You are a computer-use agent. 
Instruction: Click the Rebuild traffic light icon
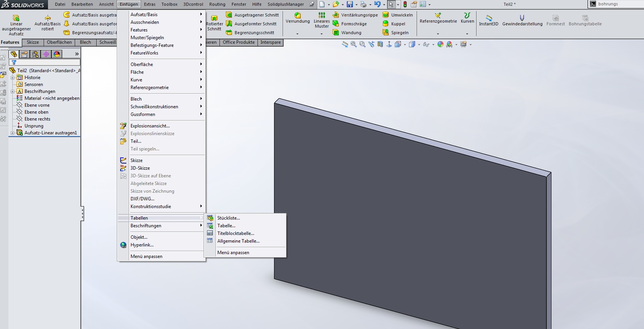tap(405, 4)
